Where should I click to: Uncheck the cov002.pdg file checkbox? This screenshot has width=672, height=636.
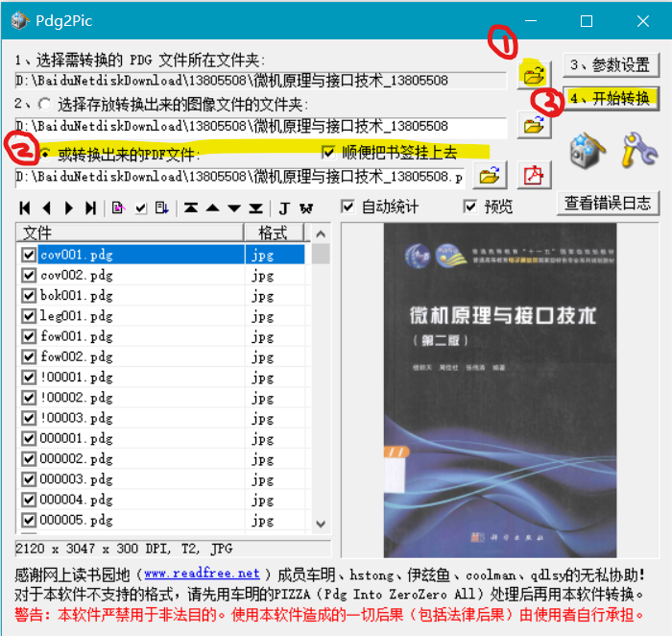tap(29, 275)
